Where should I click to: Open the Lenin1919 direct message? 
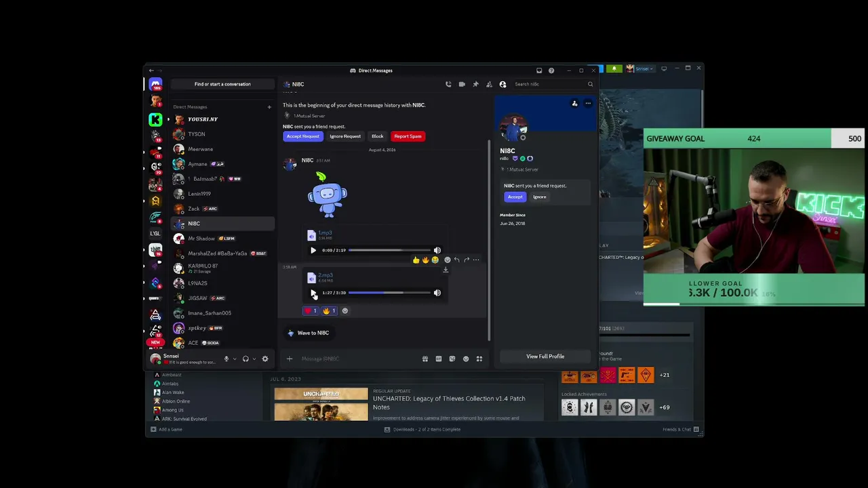(x=222, y=194)
